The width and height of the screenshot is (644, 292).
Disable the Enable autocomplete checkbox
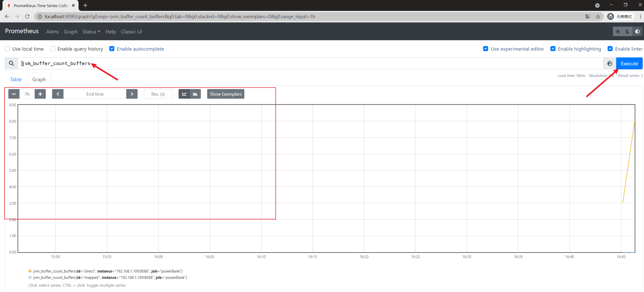[x=112, y=49]
